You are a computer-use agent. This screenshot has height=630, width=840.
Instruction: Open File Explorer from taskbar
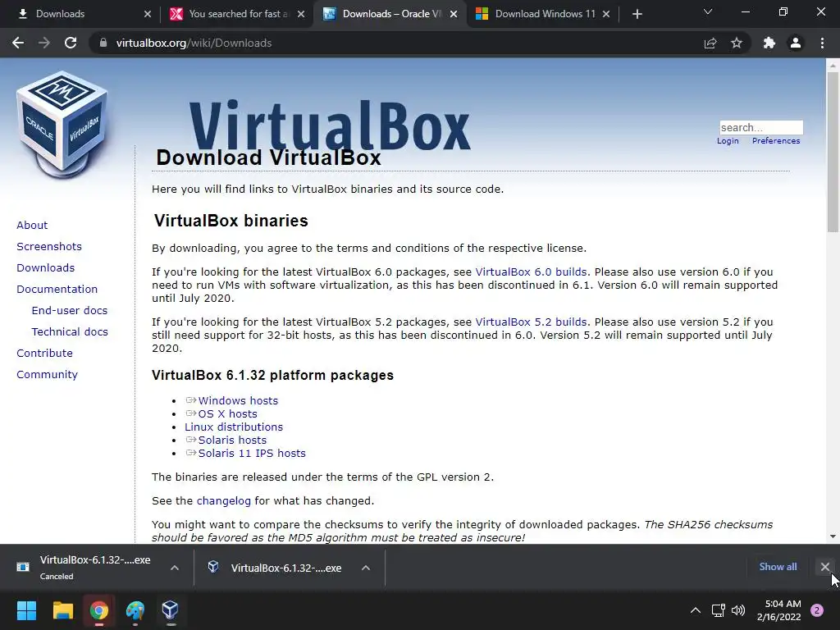[62, 610]
